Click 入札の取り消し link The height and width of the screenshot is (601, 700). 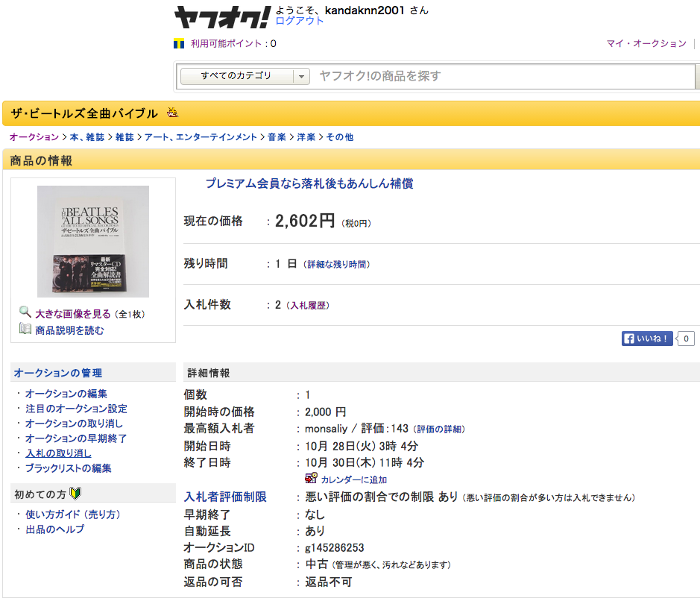point(58,453)
